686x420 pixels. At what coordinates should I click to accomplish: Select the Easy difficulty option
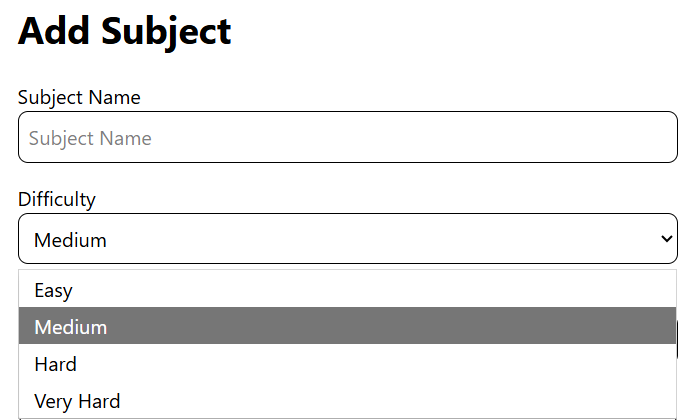347,289
